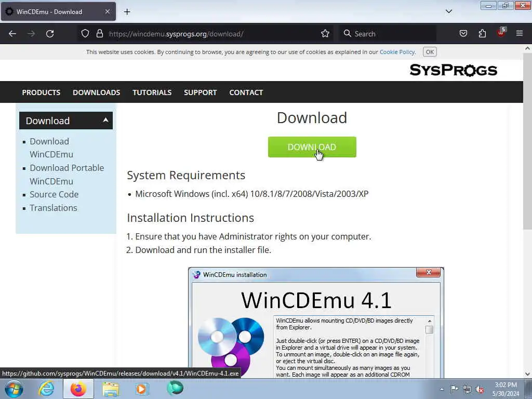Launch Internet Explorer from taskbar
The height and width of the screenshot is (399, 532).
46,389
